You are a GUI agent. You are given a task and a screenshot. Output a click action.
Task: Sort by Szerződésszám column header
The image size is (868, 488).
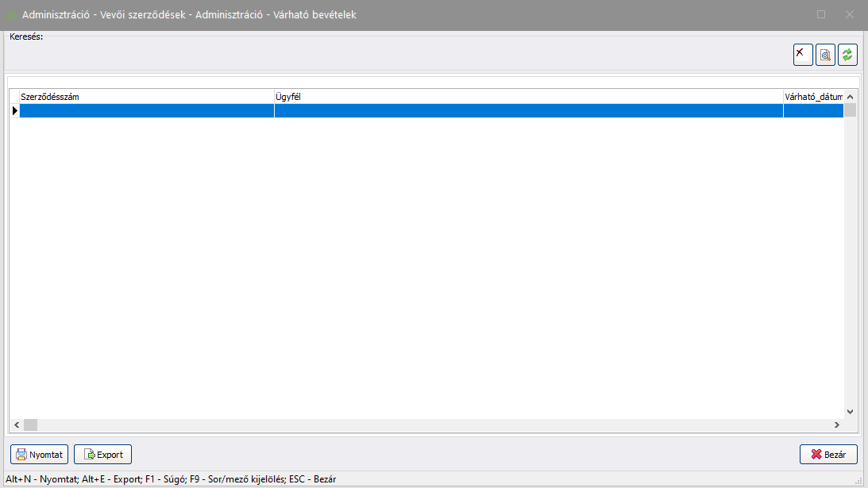tap(146, 97)
